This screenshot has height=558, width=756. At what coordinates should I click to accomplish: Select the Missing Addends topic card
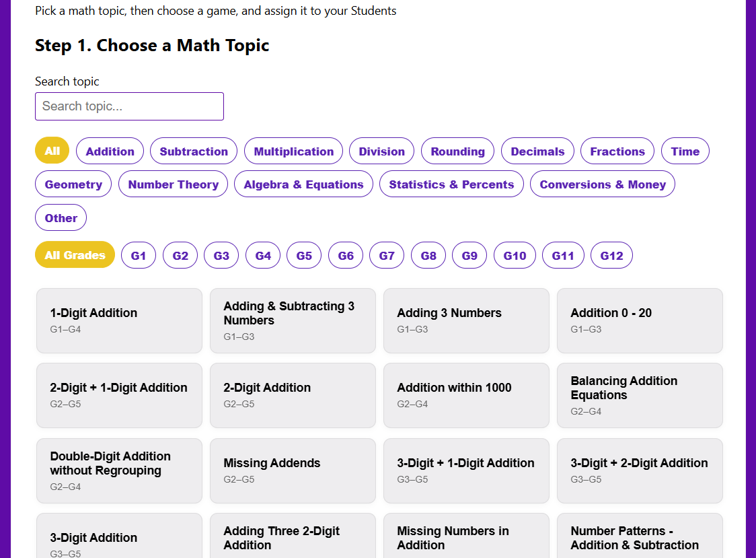(293, 470)
